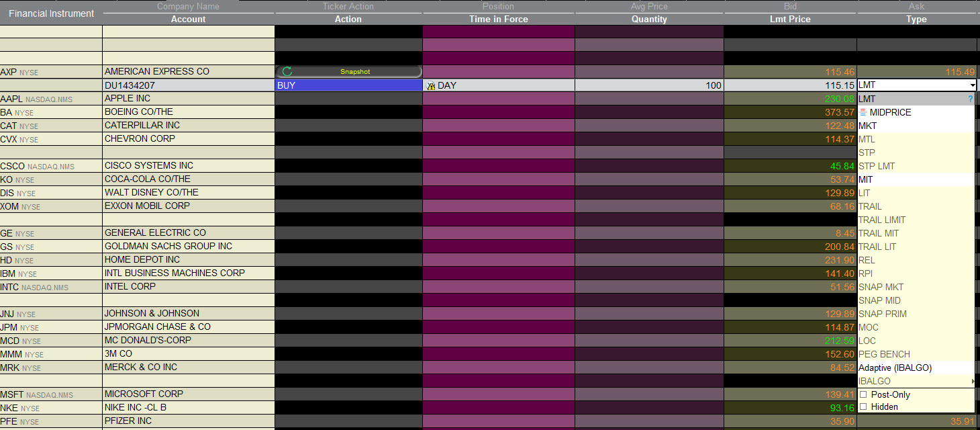
Task: Click GOLDMAN SACHS GROUP INC name
Action: coord(168,246)
